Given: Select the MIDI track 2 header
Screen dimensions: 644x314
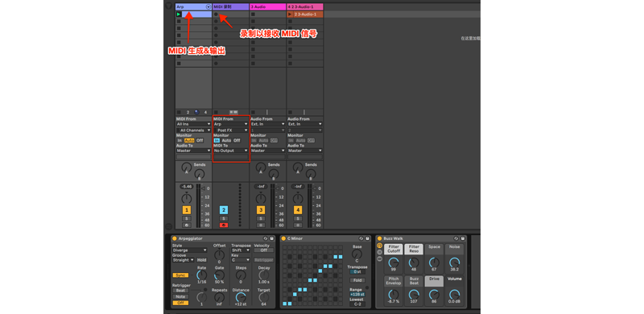Looking at the screenshot, I should [x=231, y=6].
